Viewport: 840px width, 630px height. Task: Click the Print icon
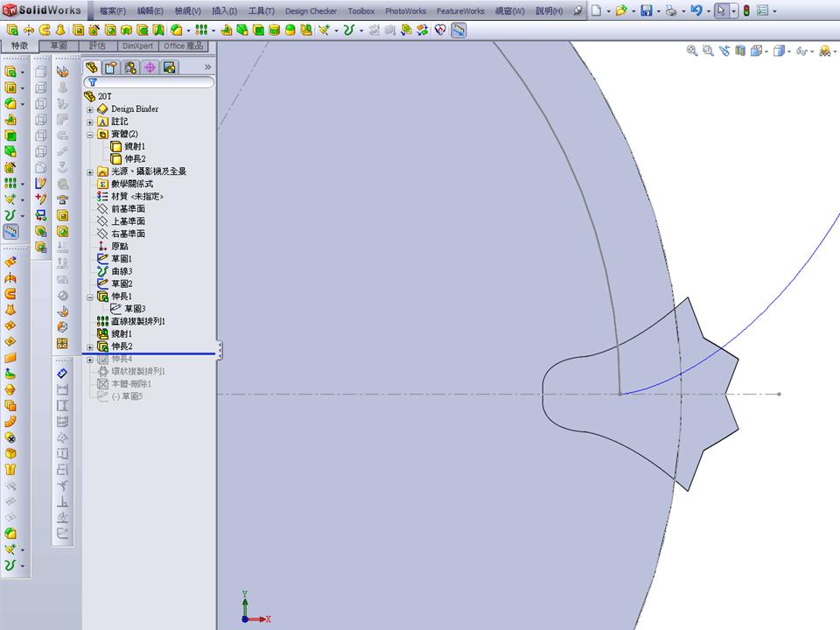pyautogui.click(x=671, y=10)
